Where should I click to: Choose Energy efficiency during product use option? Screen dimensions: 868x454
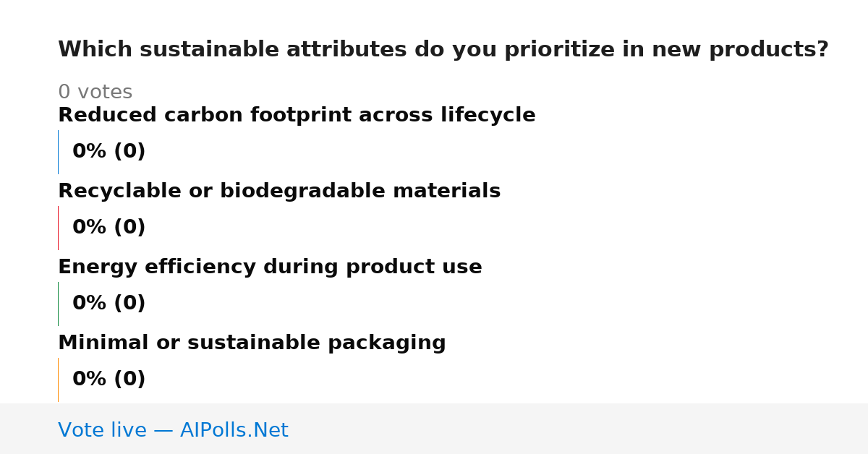(x=270, y=267)
